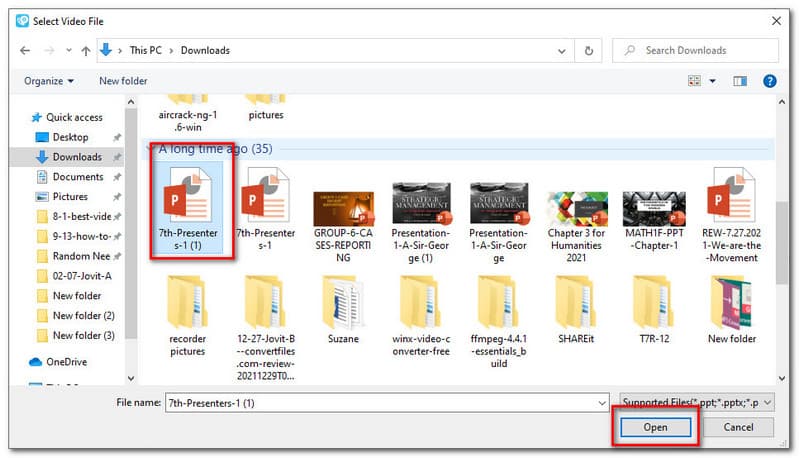Expand the Supported Files type dropdown
800x458 pixels.
click(697, 400)
